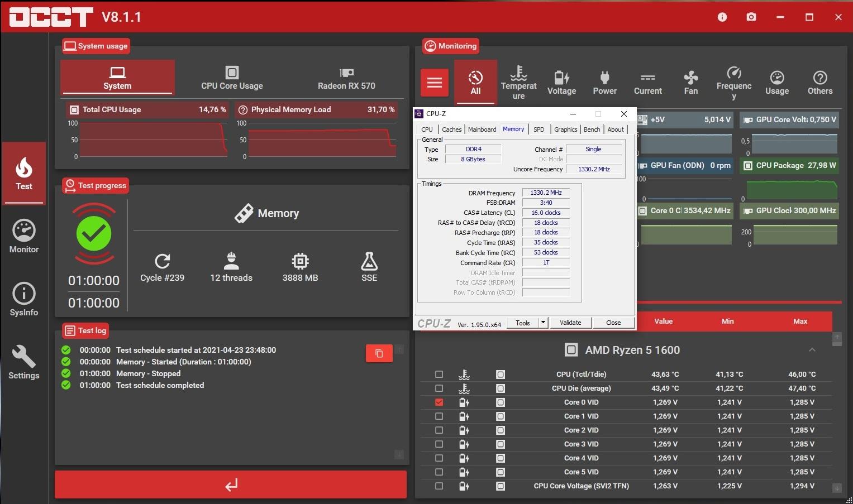Filter monitoring by Current
This screenshot has width=853, height=504.
click(647, 82)
